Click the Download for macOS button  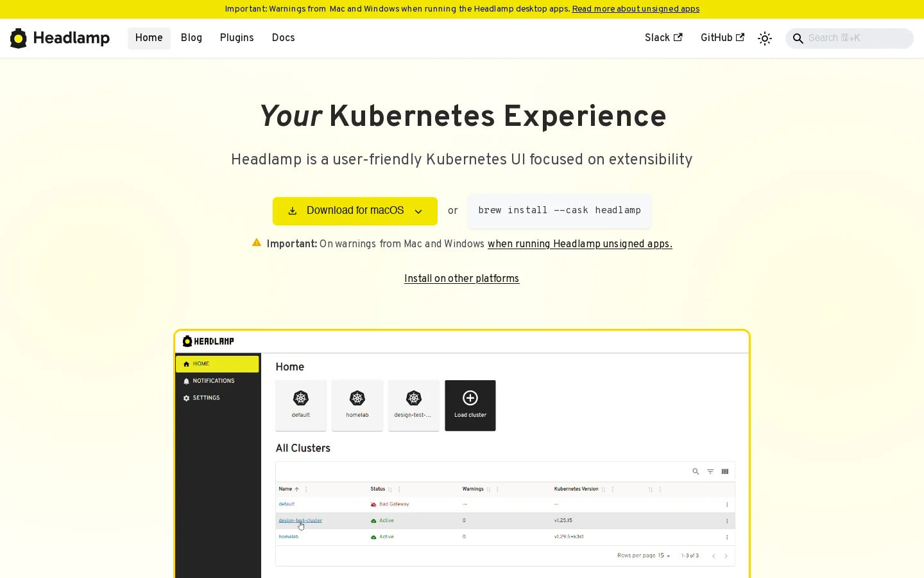(x=355, y=211)
